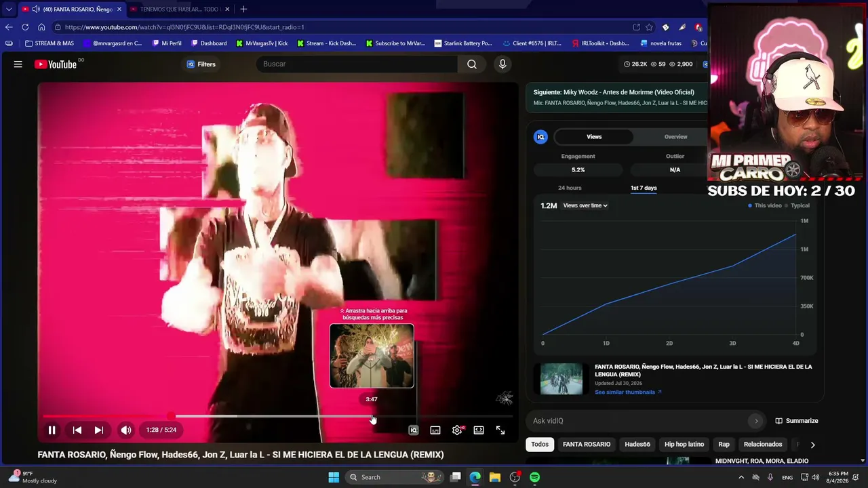868x488 pixels.
Task: Open the YouTube guide hamburger menu
Action: click(18, 64)
